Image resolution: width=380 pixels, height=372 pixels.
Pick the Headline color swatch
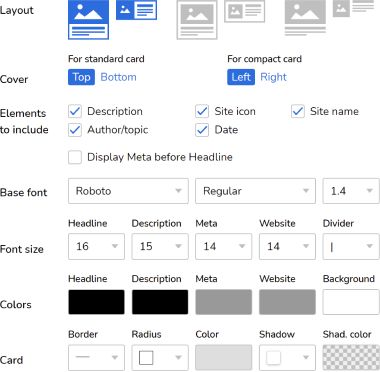(96, 302)
